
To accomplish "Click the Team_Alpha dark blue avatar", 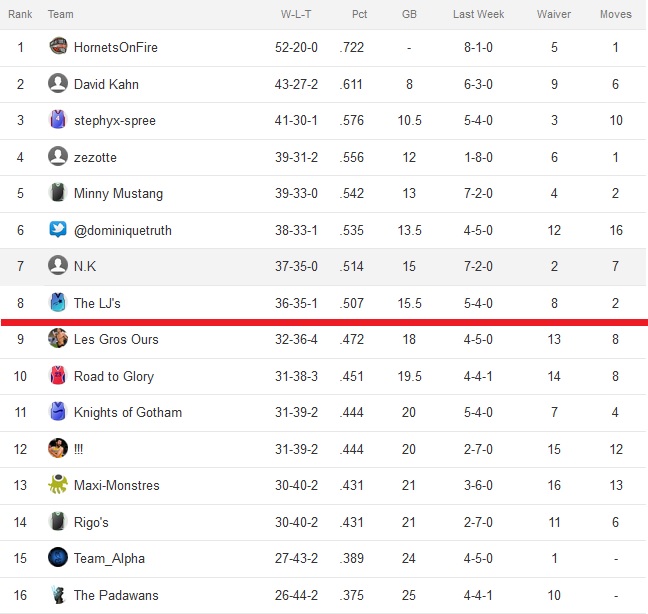I will click(58, 557).
